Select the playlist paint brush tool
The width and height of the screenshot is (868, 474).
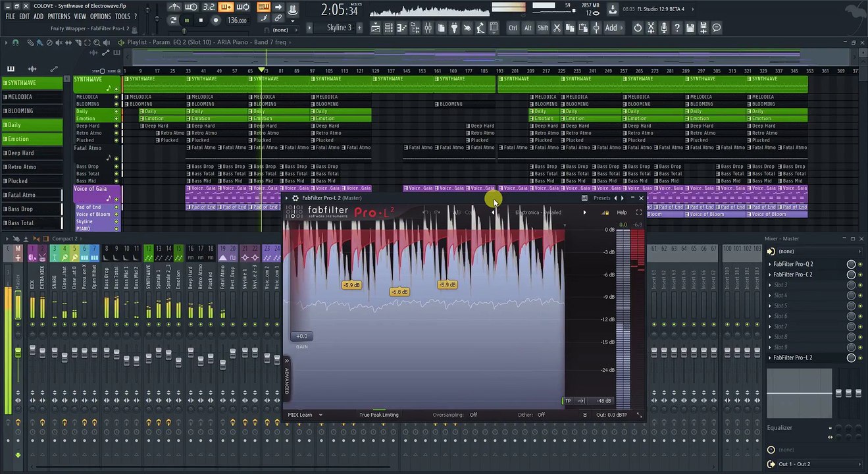pyautogui.click(x=39, y=42)
